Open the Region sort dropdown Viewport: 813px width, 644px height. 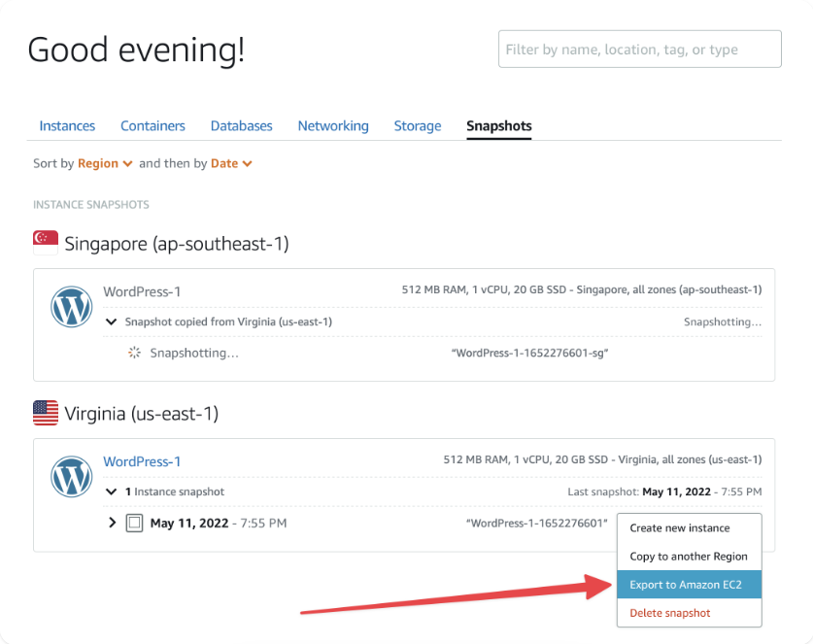[105, 163]
